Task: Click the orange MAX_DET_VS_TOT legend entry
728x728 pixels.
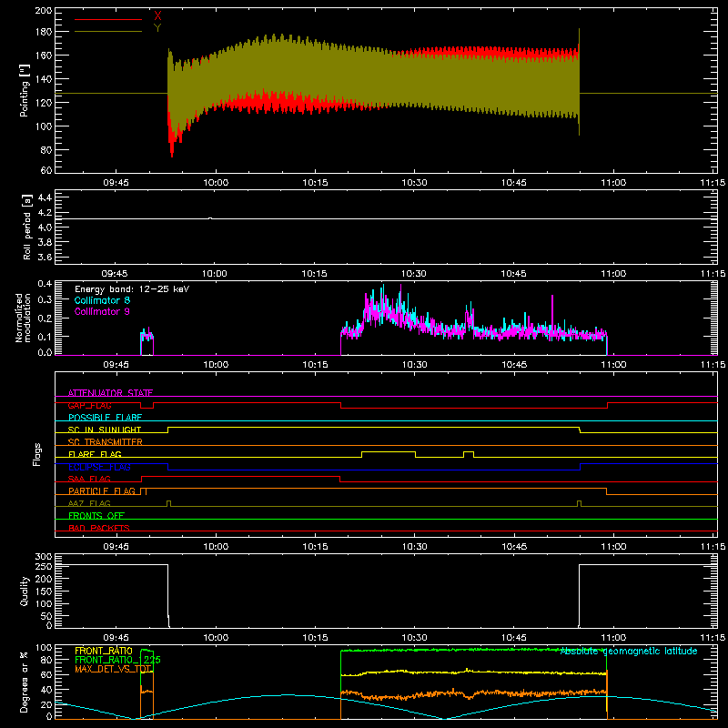Action: click(113, 669)
